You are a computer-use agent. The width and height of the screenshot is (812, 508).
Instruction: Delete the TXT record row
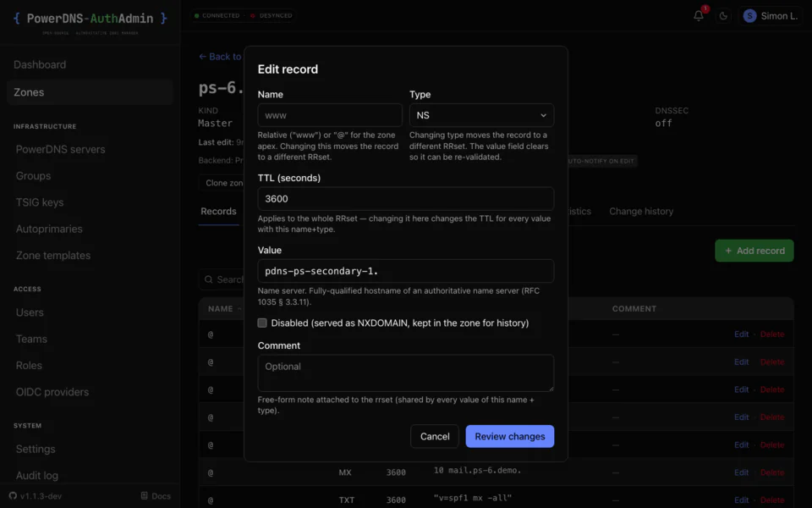(772, 500)
